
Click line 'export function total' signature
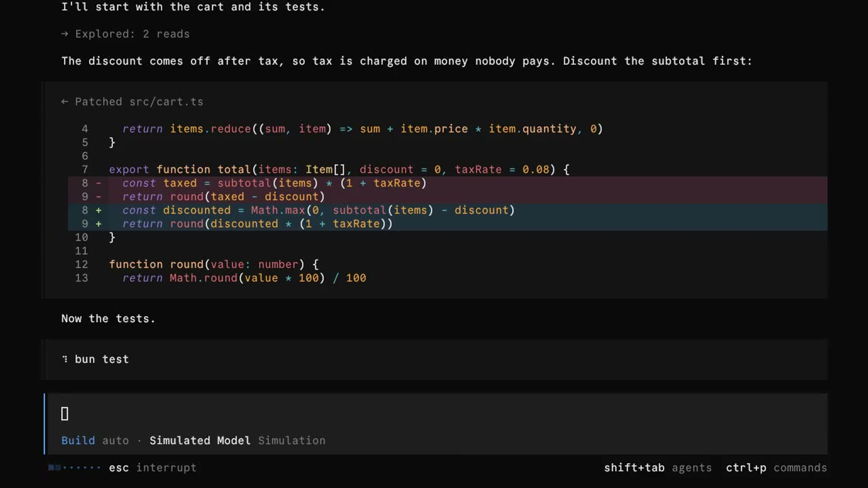pyautogui.click(x=339, y=170)
